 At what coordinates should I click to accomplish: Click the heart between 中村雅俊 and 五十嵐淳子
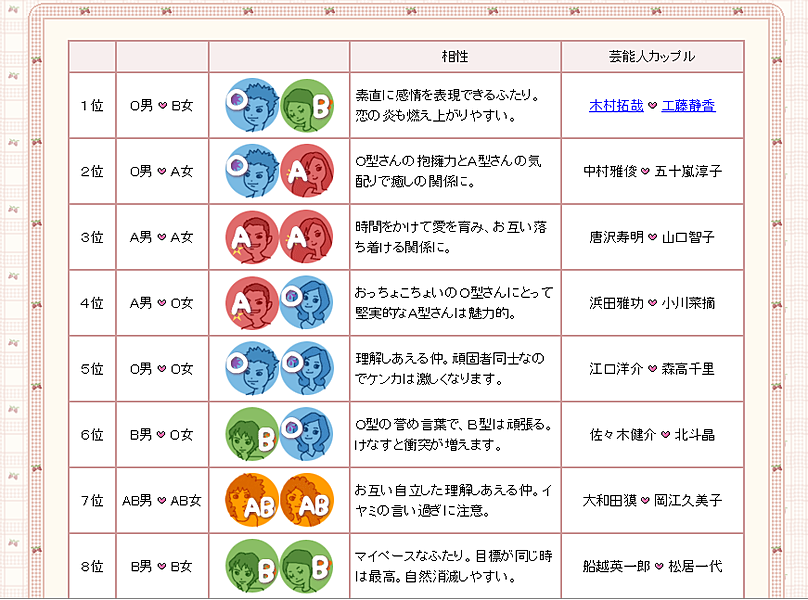tap(645, 171)
